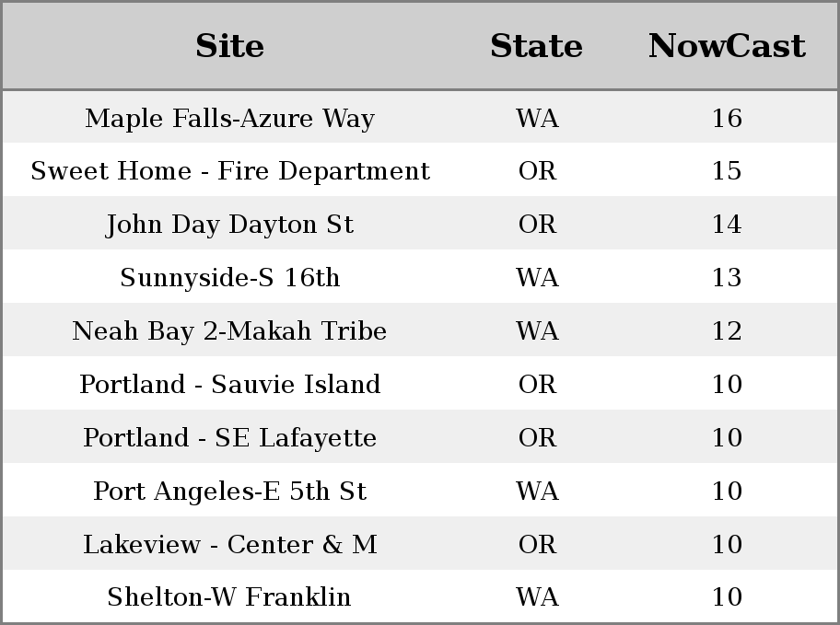Click the NowCast value 13 cell
Image resolution: width=840 pixels, height=625 pixels.
click(727, 278)
